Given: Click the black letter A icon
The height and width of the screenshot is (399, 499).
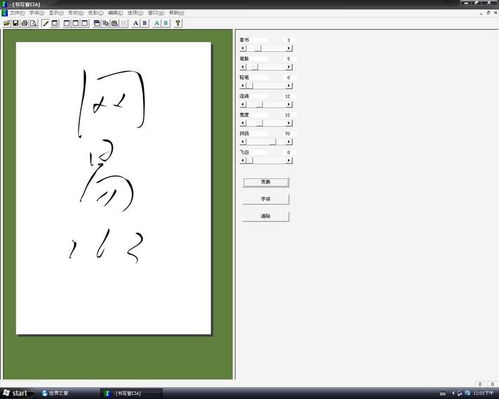Looking at the screenshot, I should pyautogui.click(x=135, y=23).
